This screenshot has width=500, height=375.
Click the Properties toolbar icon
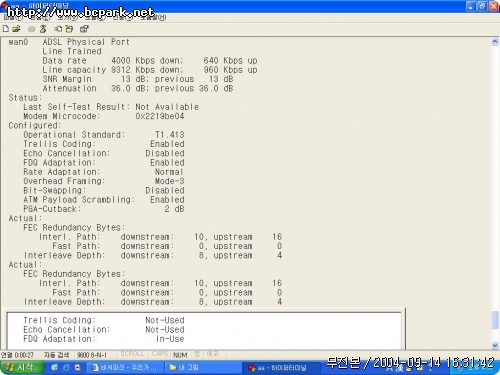coord(84,29)
